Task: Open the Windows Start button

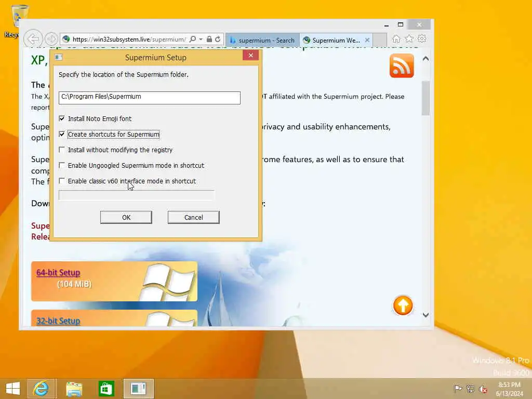Action: 13,389
